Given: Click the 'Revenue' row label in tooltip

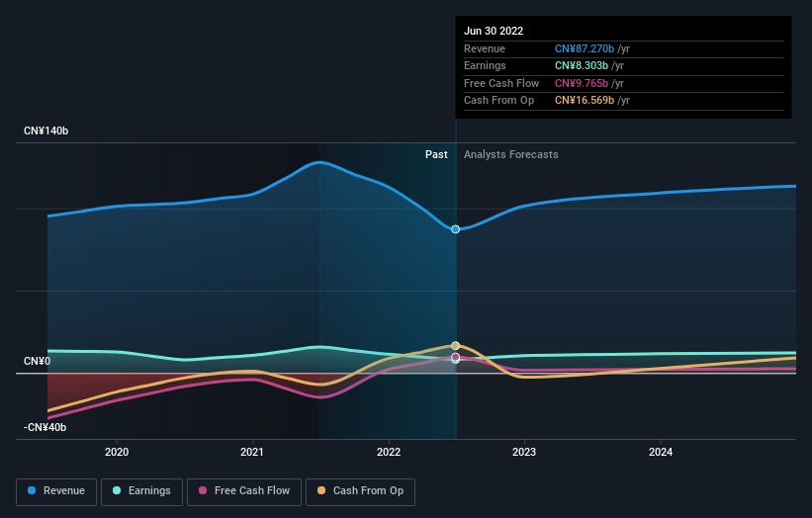Looking at the screenshot, I should [x=485, y=48].
